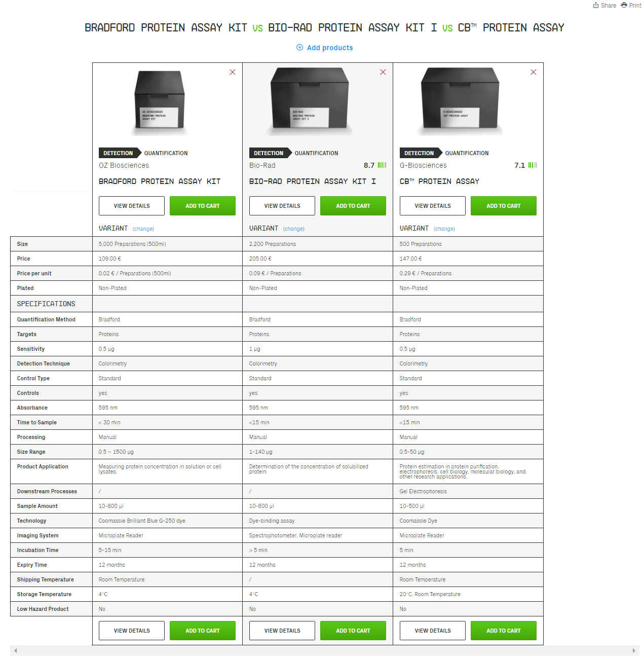Add Bio-Rad Protein Assay Kit I to cart (top button)

tap(353, 206)
